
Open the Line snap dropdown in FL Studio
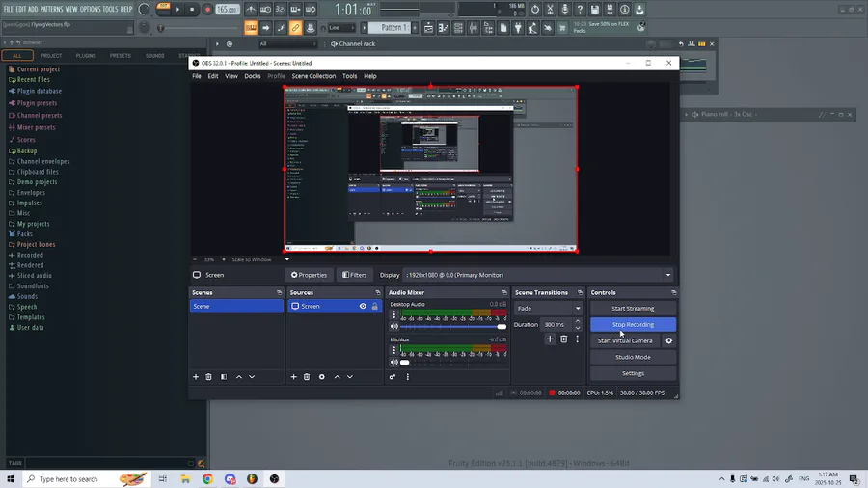(343, 28)
